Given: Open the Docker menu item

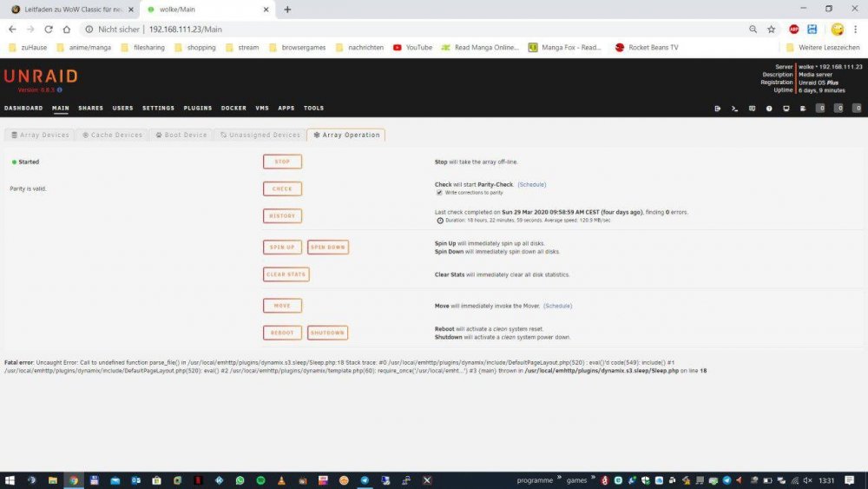Looking at the screenshot, I should [x=233, y=109].
